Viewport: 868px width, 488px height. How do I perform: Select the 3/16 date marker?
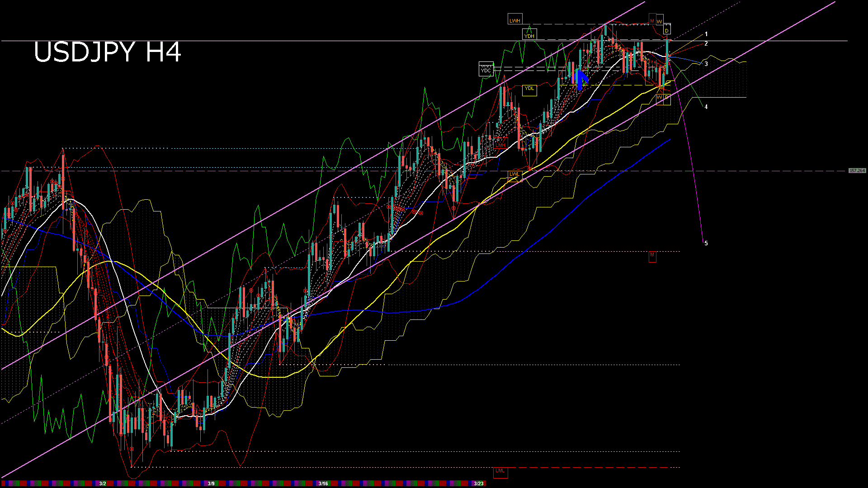pos(323,483)
